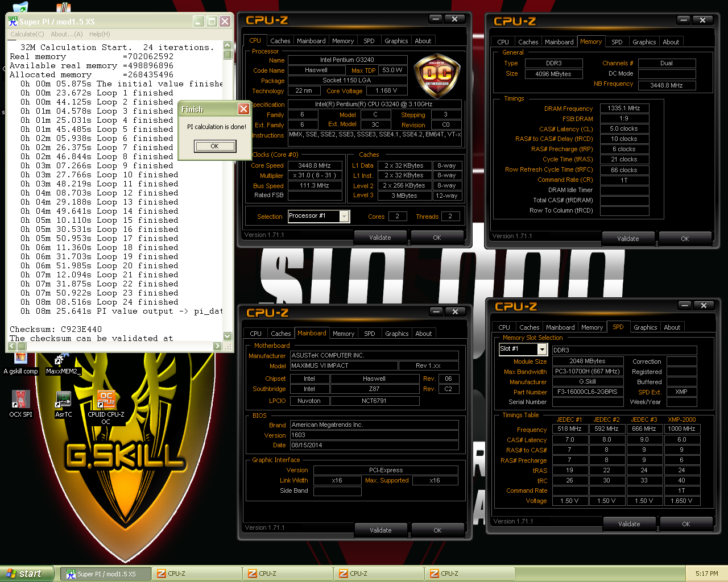Image resolution: width=728 pixels, height=582 pixels.
Task: Open About tab in CPU-Z mainboard window
Action: [x=423, y=334]
